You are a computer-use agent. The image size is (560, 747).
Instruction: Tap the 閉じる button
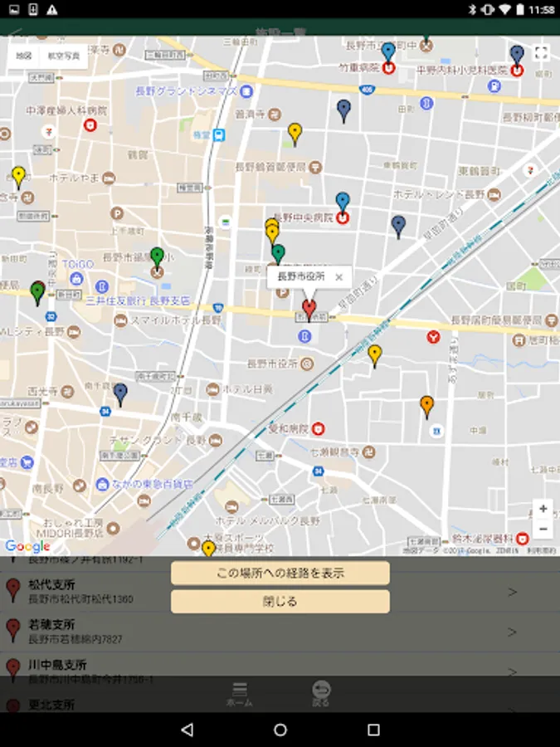(280, 602)
